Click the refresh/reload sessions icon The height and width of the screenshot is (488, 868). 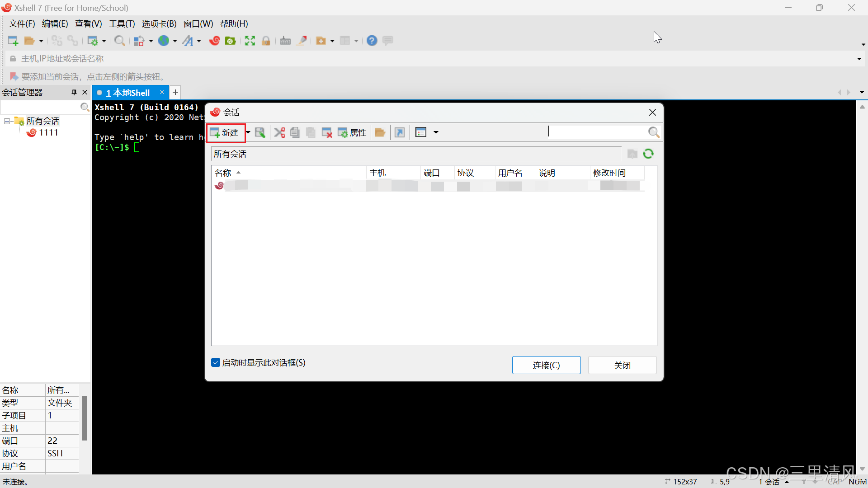point(649,154)
